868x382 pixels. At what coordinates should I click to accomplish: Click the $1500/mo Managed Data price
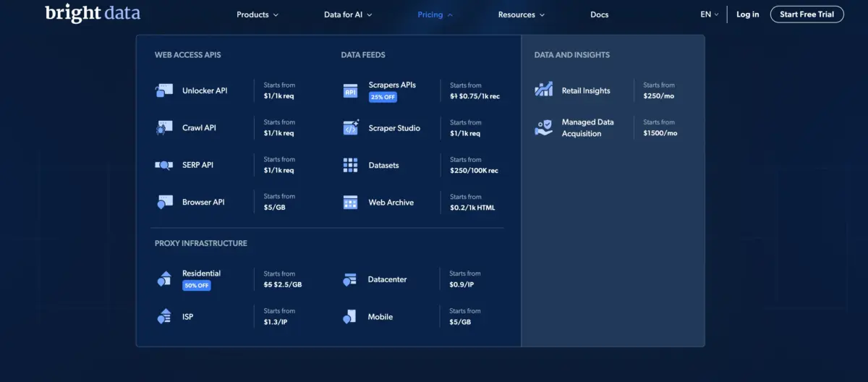[660, 133]
